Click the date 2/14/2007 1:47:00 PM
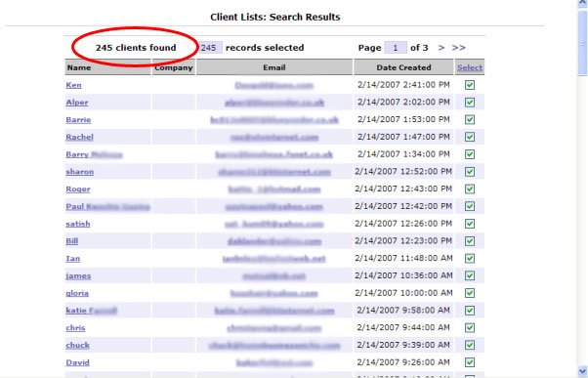The height and width of the screenshot is (378, 588). (x=403, y=137)
